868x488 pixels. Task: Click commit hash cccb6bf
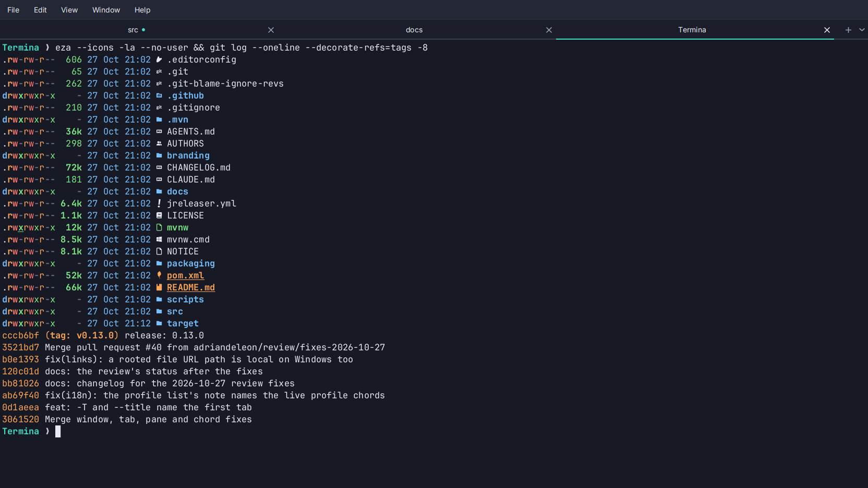pyautogui.click(x=20, y=336)
